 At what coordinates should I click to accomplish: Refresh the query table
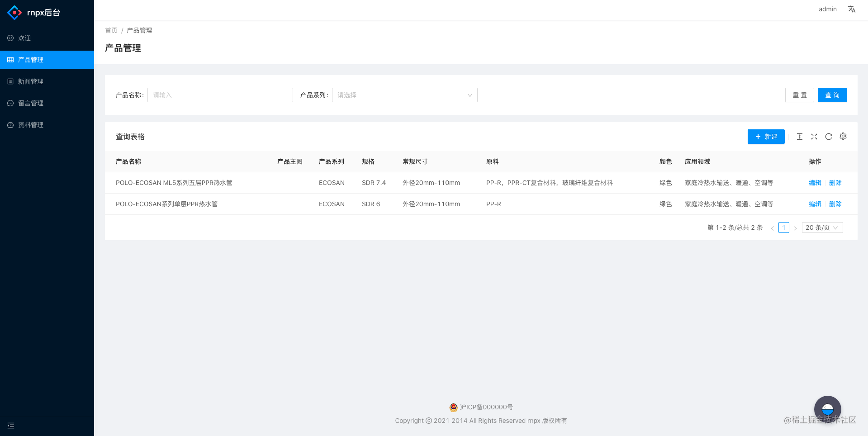point(829,137)
